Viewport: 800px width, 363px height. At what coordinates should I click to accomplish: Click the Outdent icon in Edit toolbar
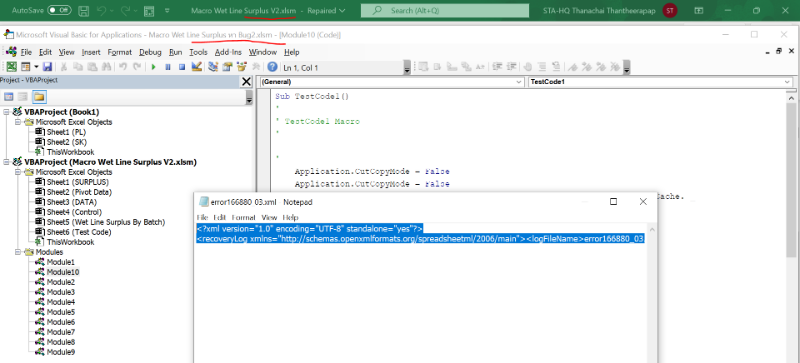click(512, 67)
